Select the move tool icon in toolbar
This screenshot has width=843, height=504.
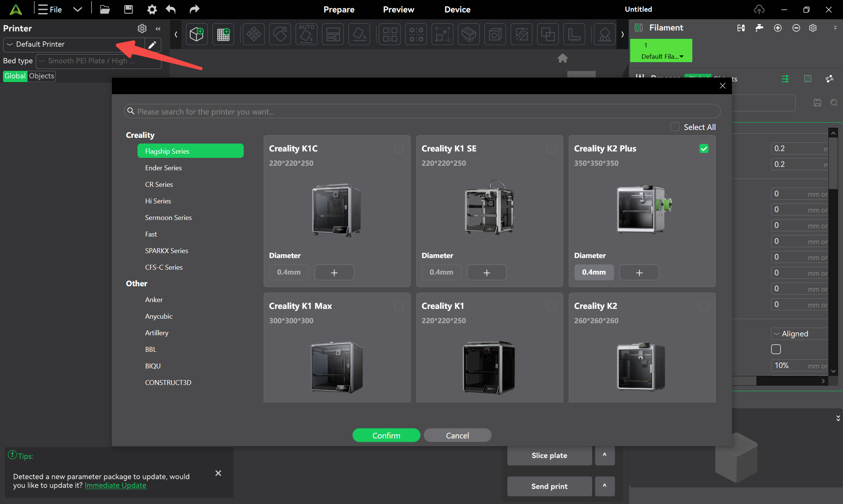click(x=254, y=34)
